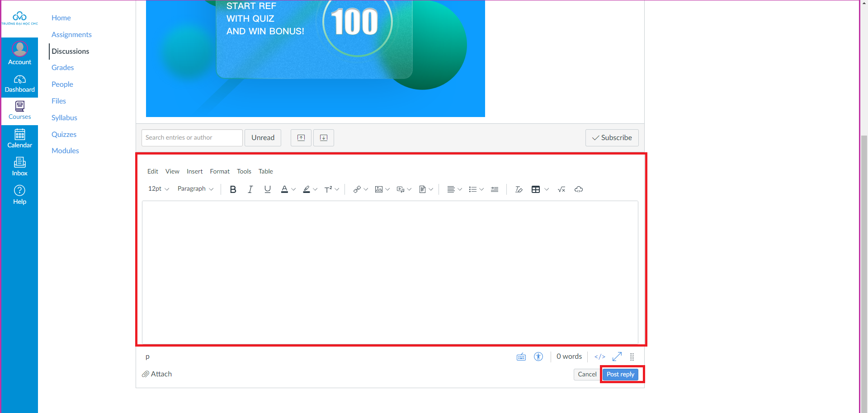The image size is (868, 413).
Task: Toggle the Unread entries filter
Action: pyautogui.click(x=263, y=138)
